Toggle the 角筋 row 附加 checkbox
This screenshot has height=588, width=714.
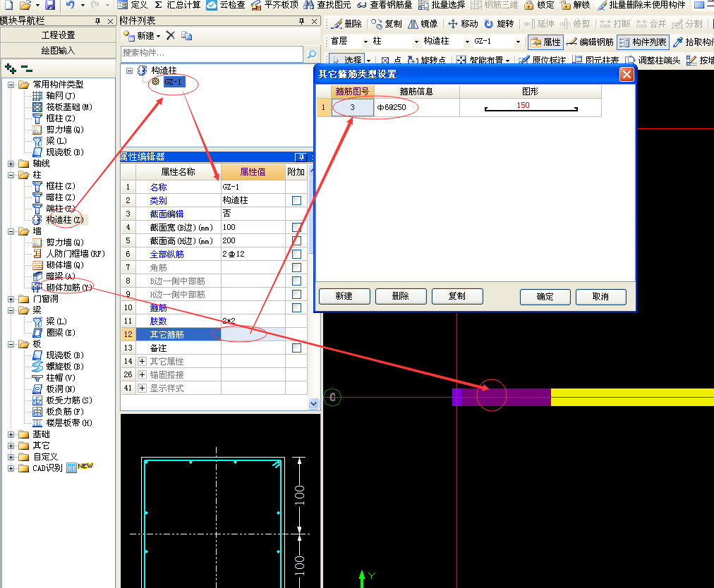[296, 268]
